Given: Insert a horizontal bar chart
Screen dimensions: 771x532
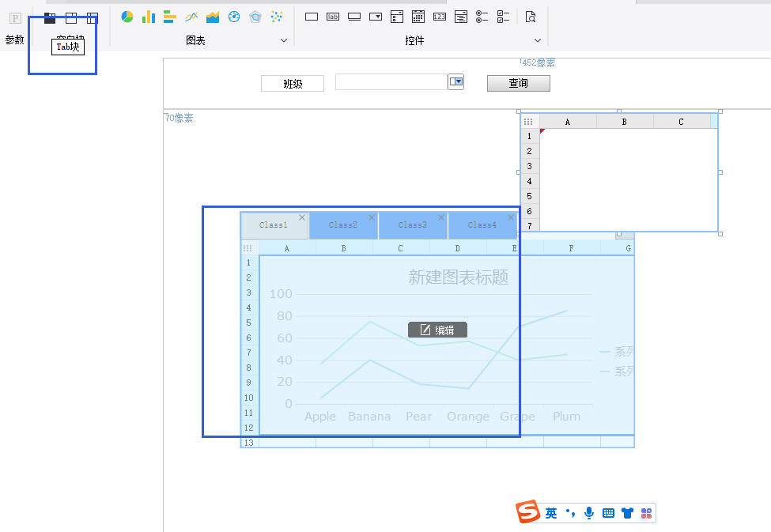Looking at the screenshot, I should [x=170, y=17].
